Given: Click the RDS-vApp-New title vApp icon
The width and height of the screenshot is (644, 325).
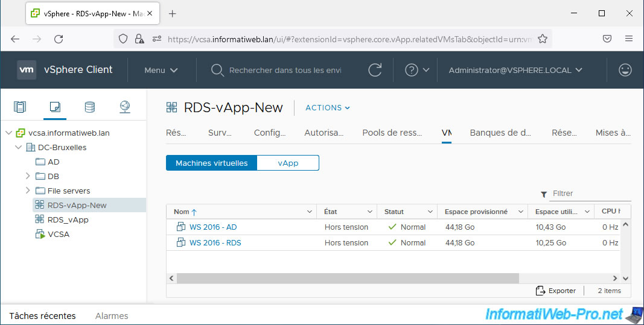Looking at the screenshot, I should [171, 107].
